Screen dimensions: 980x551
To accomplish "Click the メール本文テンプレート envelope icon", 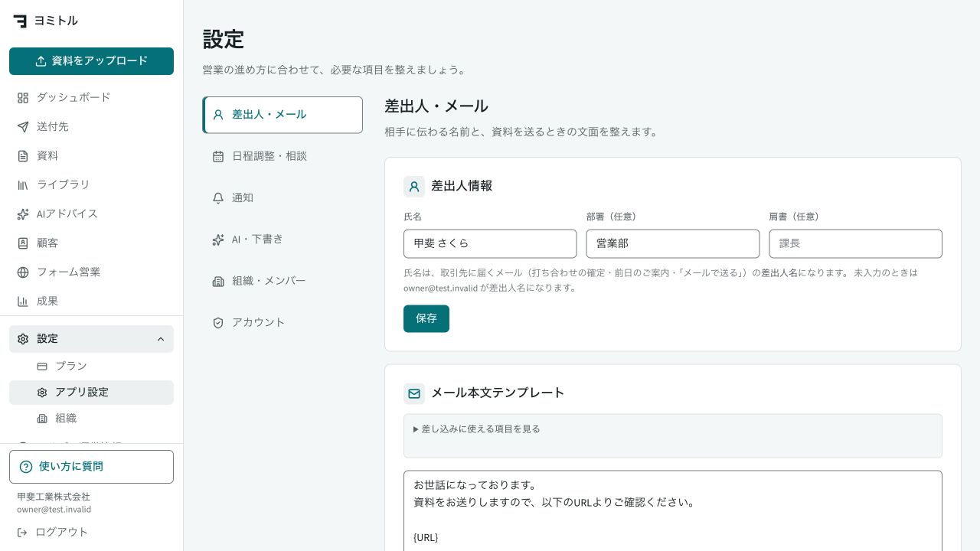I will [x=414, y=393].
